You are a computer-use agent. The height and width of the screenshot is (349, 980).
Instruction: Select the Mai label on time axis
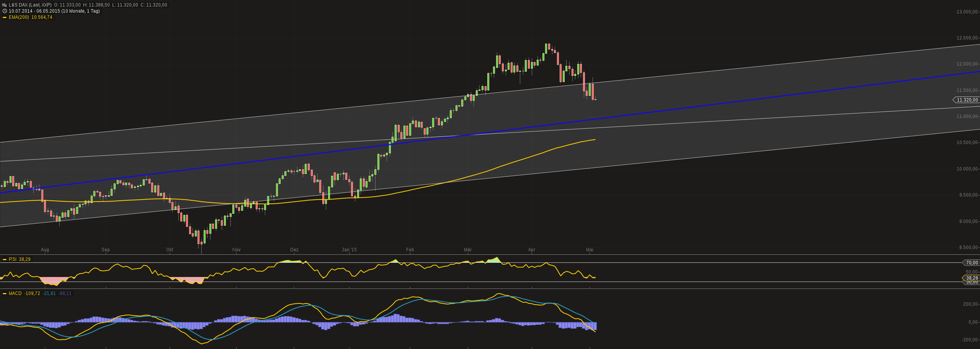(590, 249)
